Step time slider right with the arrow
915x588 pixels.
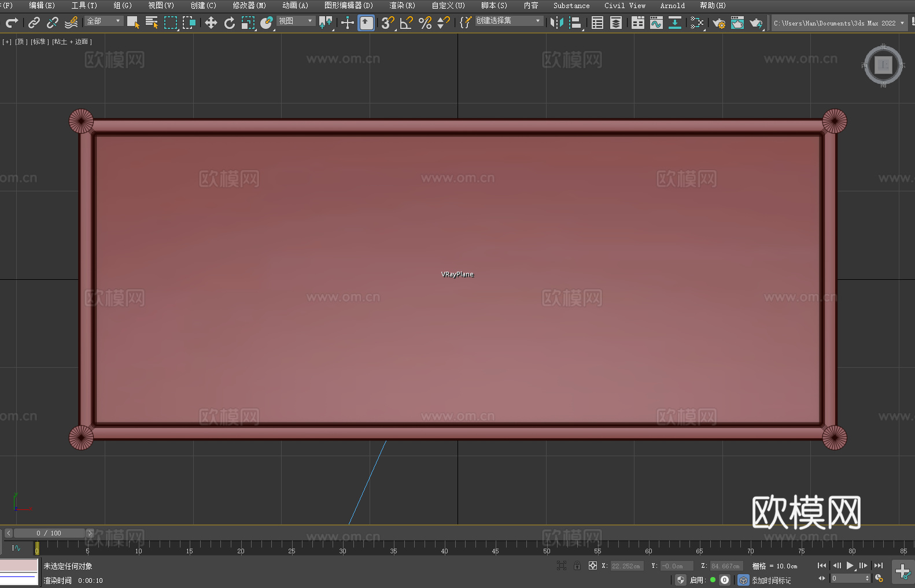point(90,533)
